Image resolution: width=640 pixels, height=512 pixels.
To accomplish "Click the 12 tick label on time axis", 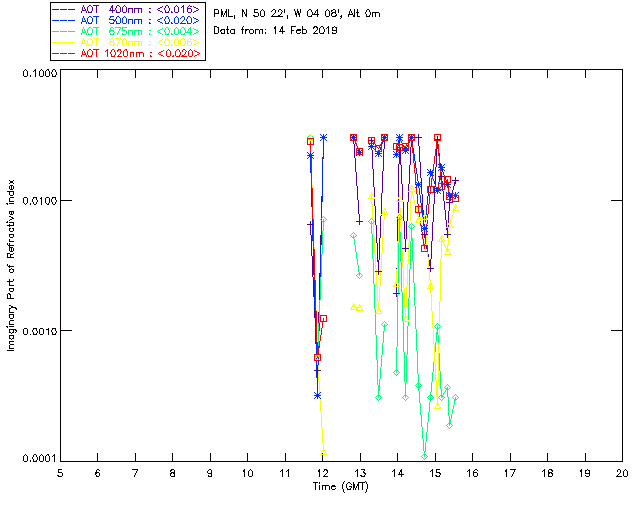I will tap(322, 472).
